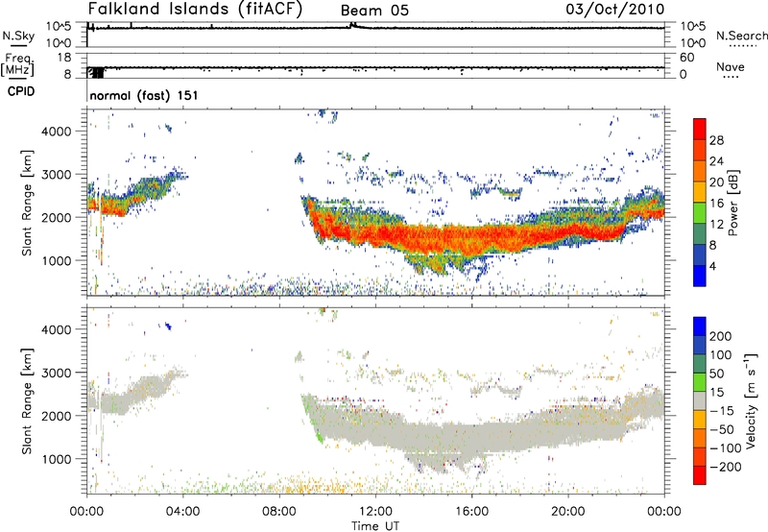Click the 'N.Search' legend label

(742, 36)
